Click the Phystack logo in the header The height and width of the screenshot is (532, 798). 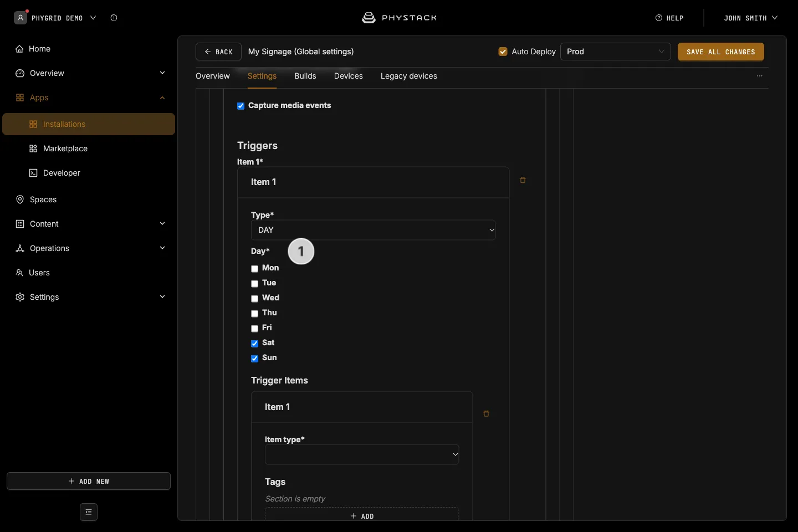[399, 18]
